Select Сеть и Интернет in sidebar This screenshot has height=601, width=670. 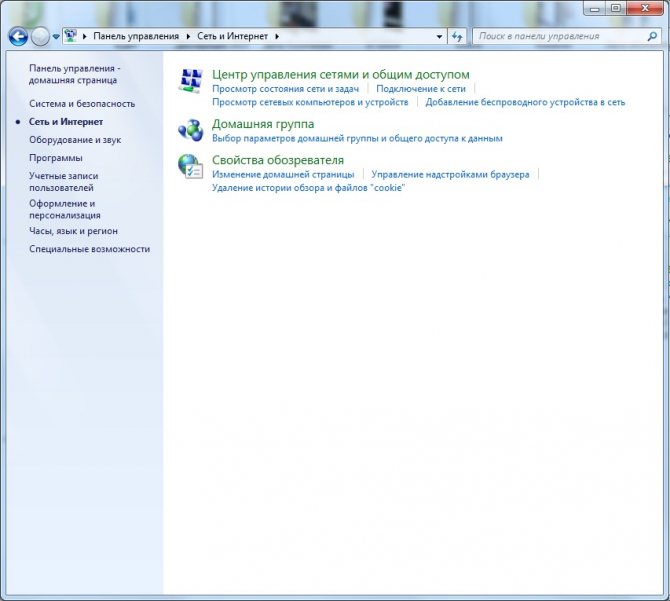click(66, 122)
